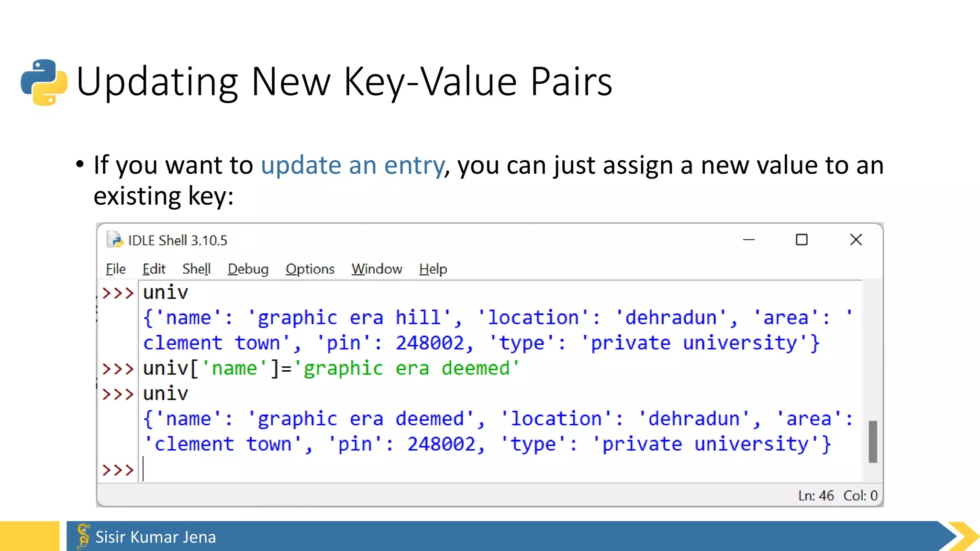Open the Options menu

(x=310, y=269)
